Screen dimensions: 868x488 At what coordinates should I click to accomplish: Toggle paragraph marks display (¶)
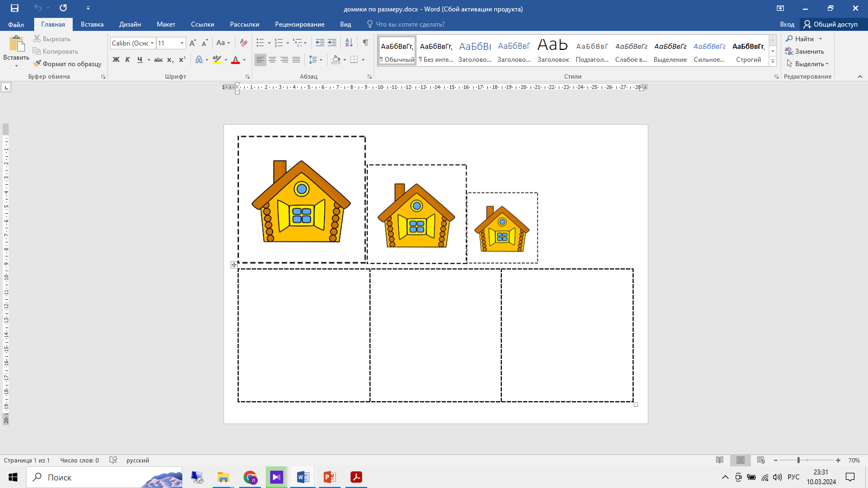365,43
